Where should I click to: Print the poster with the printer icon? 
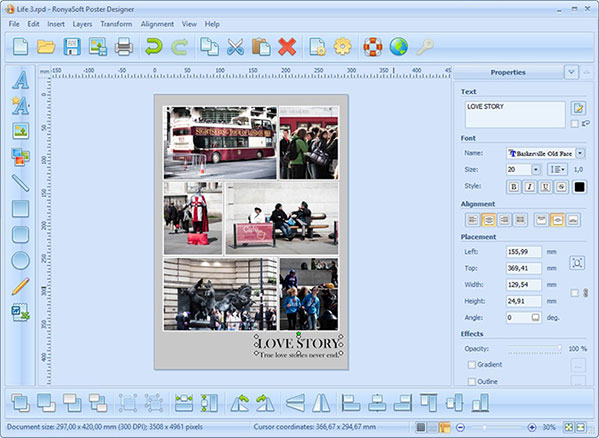click(x=124, y=47)
